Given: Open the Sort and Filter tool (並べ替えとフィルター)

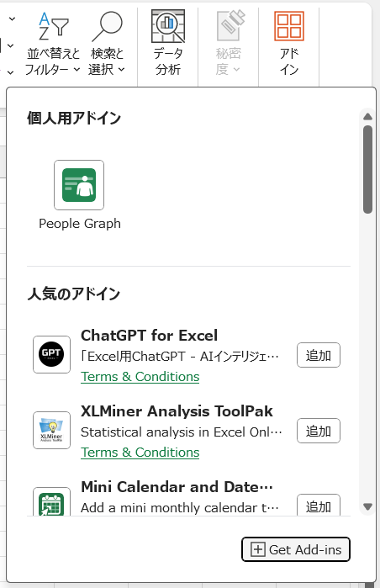Looking at the screenshot, I should [52, 43].
